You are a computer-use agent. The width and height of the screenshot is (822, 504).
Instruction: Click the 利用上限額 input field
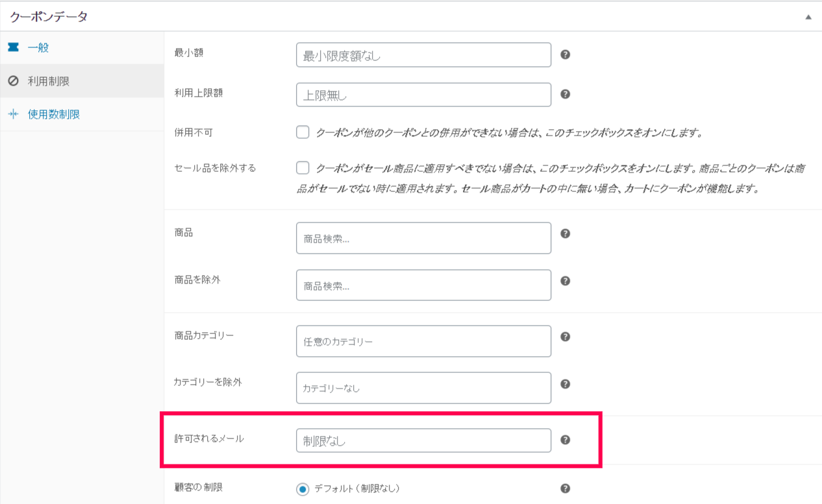coord(423,95)
